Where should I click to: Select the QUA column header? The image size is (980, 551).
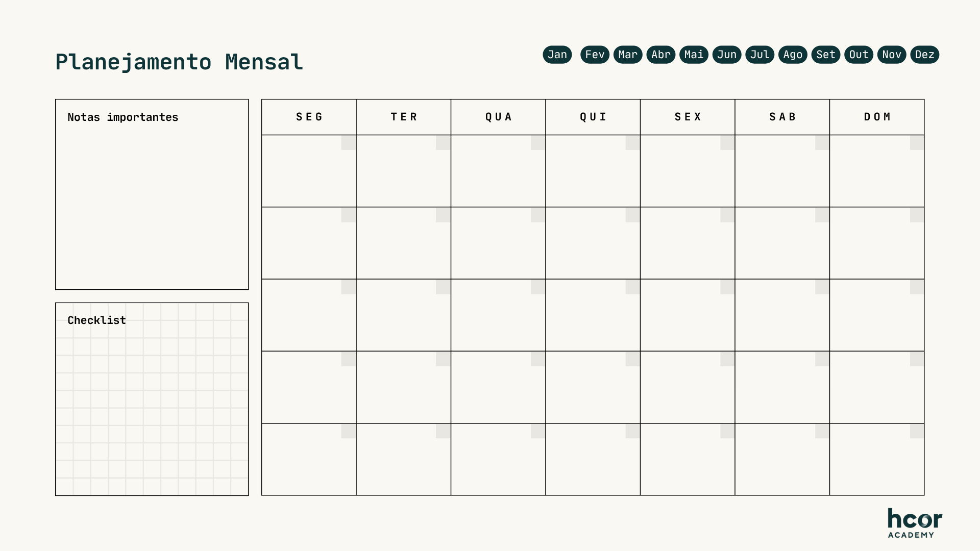pos(498,117)
